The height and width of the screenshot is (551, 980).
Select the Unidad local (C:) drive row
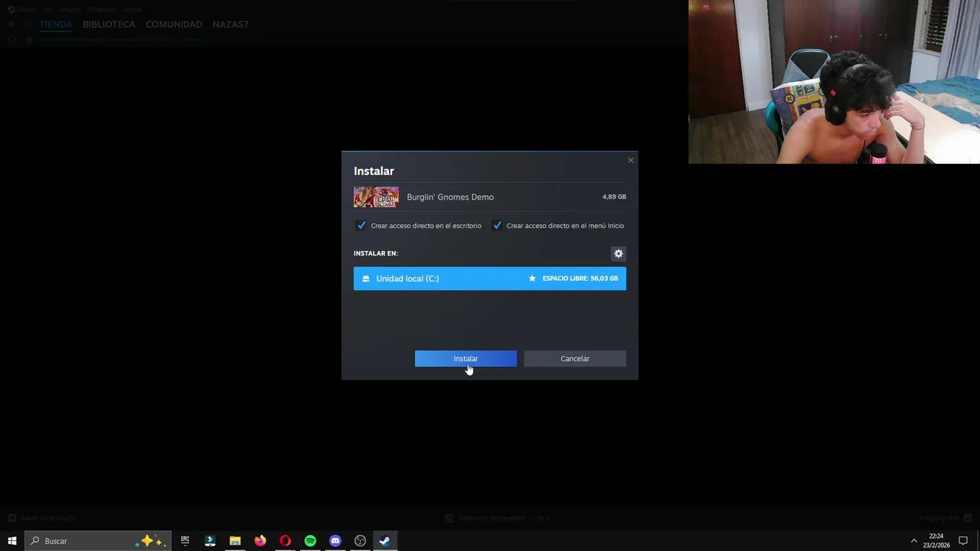point(490,279)
